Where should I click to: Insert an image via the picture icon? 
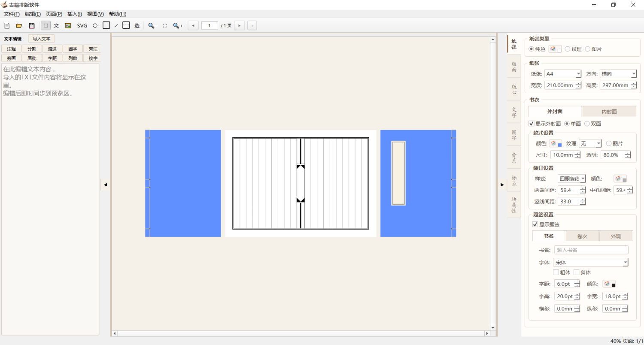tap(68, 26)
